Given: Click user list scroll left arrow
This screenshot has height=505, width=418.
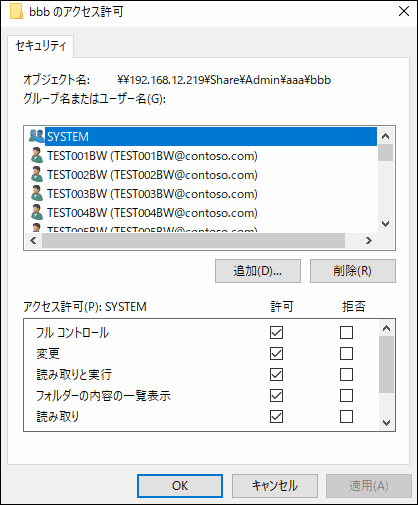Looking at the screenshot, I should [x=33, y=240].
